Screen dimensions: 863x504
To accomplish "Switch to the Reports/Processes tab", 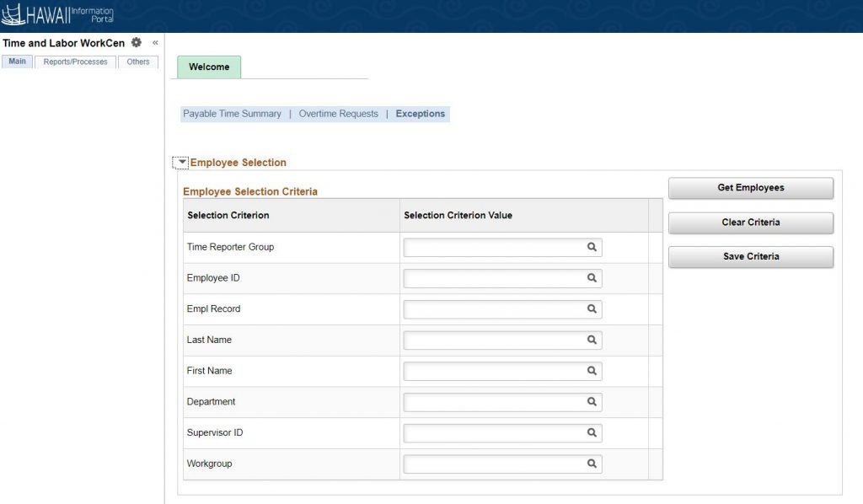I will pos(74,62).
